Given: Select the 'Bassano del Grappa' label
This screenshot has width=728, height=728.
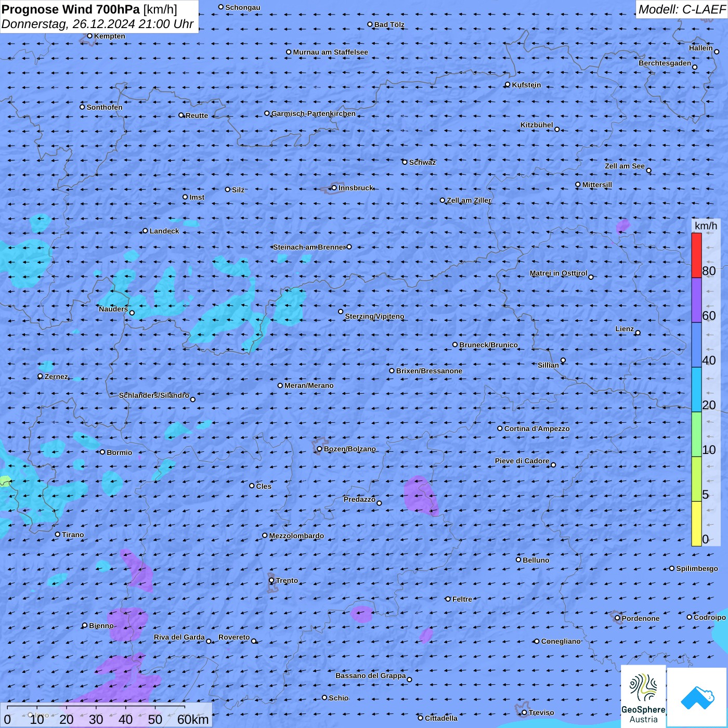Looking at the screenshot, I should [x=370, y=675].
